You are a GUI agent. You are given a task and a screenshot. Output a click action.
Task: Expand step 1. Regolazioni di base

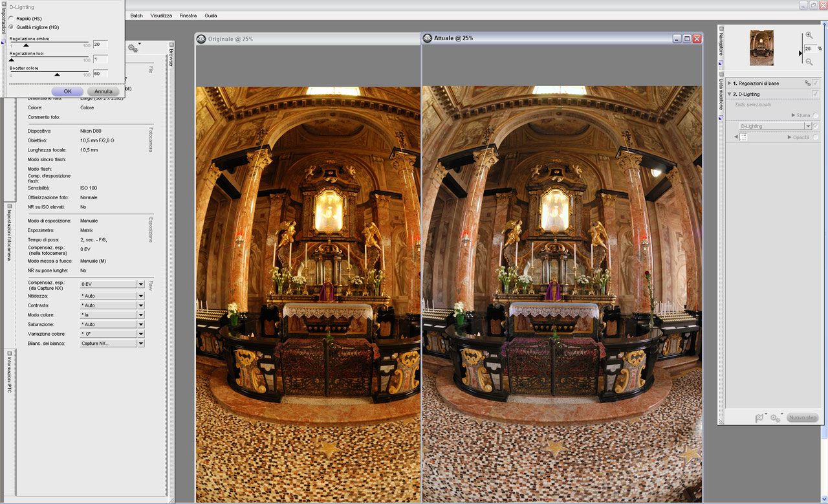(730, 83)
